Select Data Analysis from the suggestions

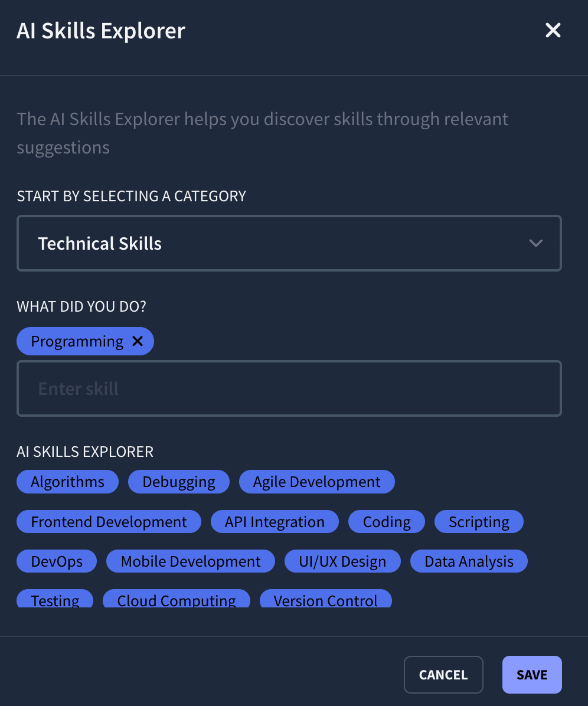click(x=469, y=561)
